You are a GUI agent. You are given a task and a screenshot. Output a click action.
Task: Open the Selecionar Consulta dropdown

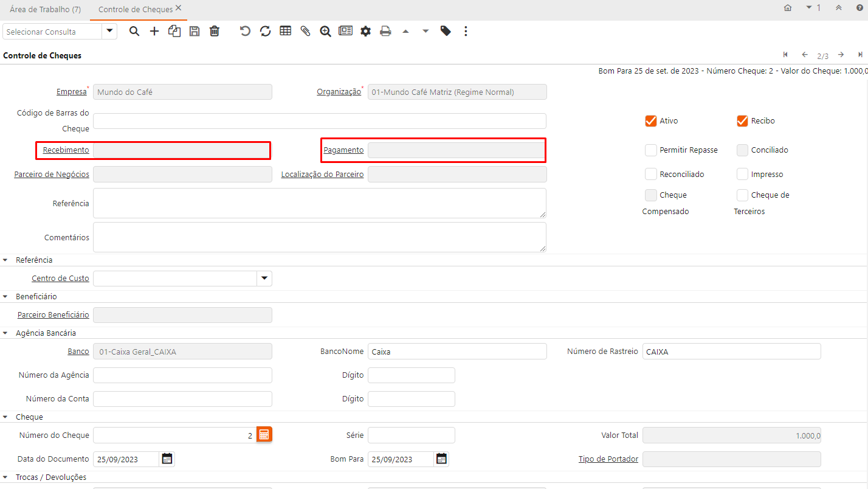click(109, 32)
